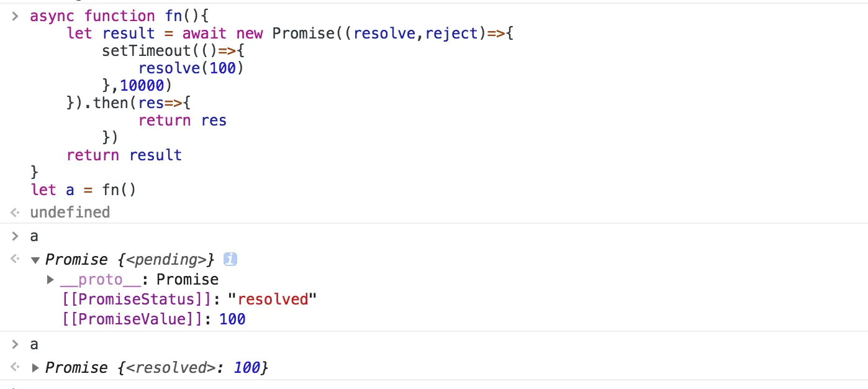Click the 'let a = fn()' code line
The image size is (868, 389).
click(x=83, y=190)
